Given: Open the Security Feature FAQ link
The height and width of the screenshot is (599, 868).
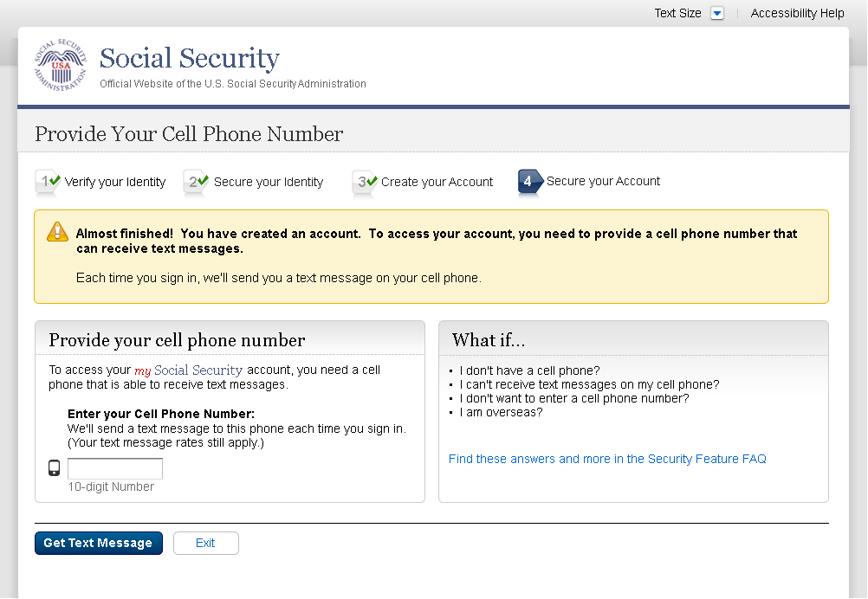Looking at the screenshot, I should click(x=607, y=459).
